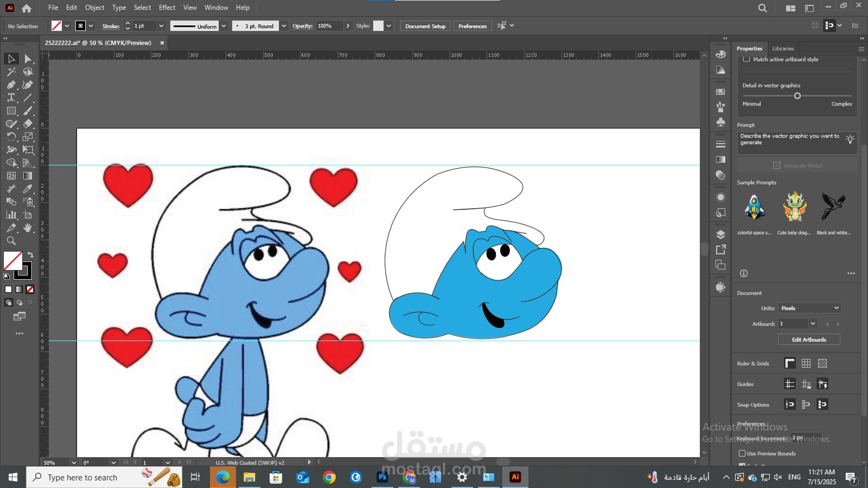Click the Detail in vector graphics slider
Image resolution: width=868 pixels, height=488 pixels.
tap(797, 96)
